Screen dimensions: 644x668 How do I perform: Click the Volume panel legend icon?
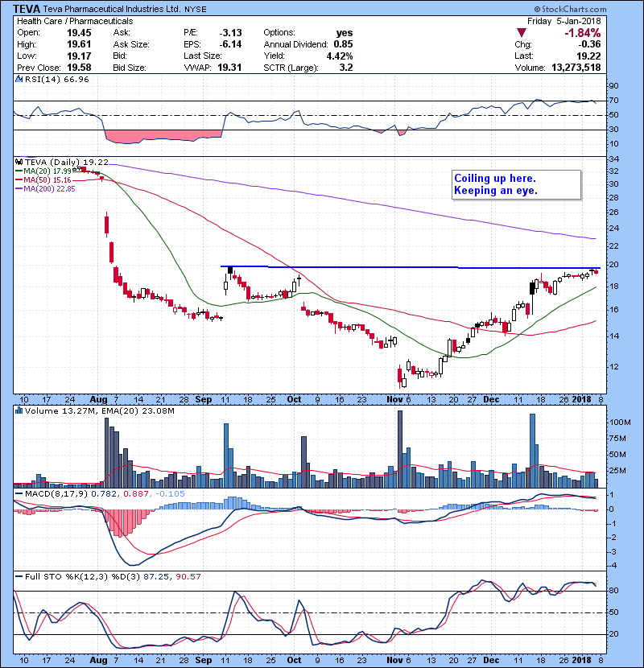(19, 411)
